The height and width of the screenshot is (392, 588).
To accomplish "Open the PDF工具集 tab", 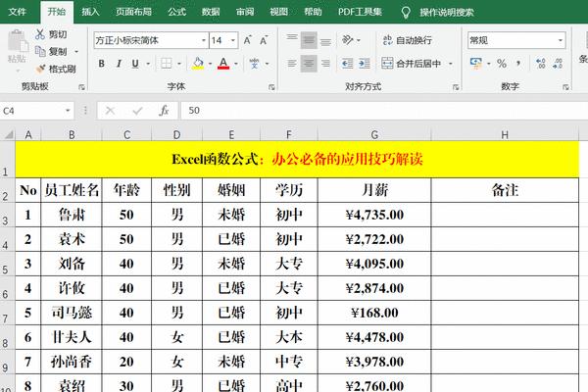I will [x=360, y=12].
